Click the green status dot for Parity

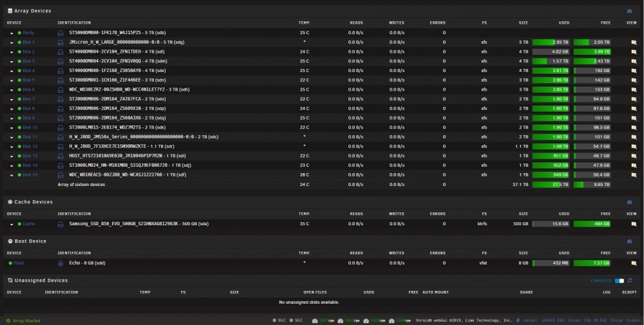pos(19,33)
